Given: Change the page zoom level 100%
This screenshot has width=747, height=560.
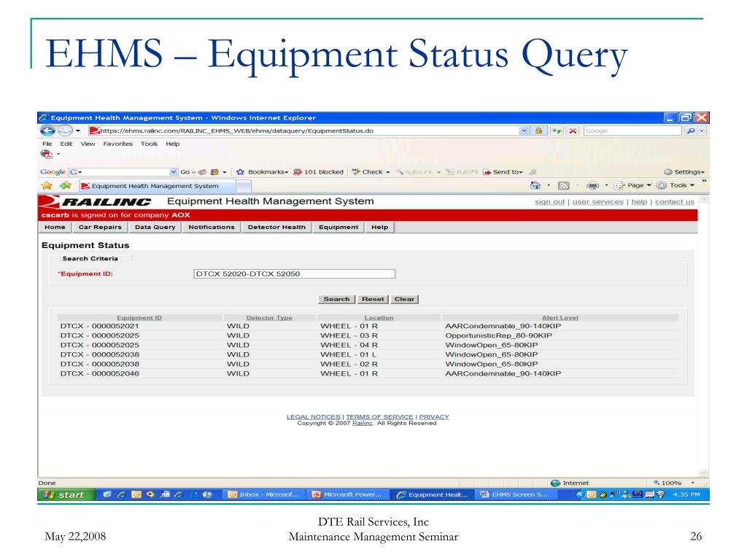Looking at the screenshot, I should [673, 483].
